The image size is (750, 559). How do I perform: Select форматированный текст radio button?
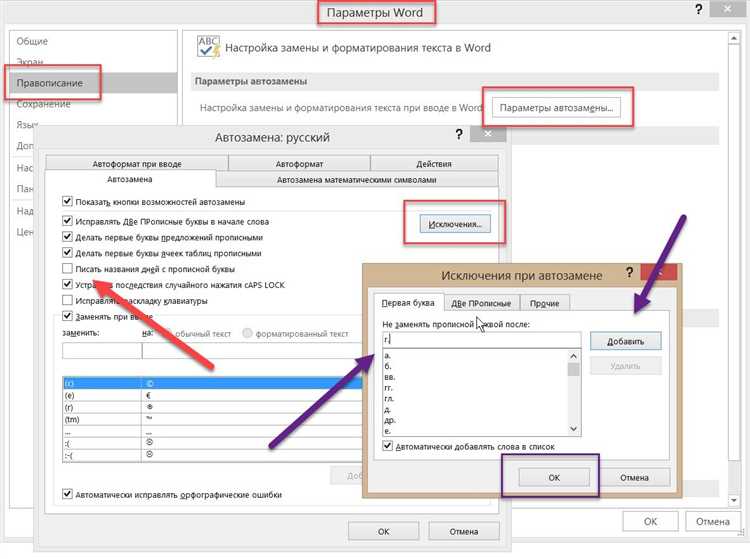[247, 333]
